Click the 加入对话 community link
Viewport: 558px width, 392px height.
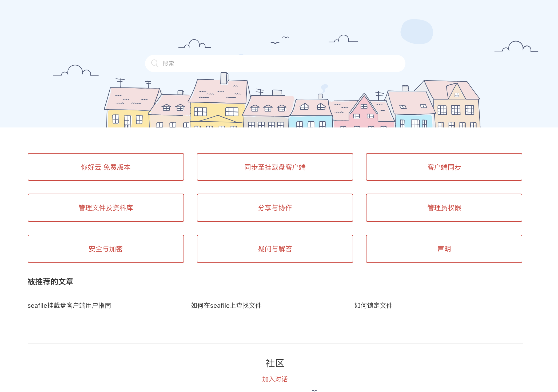coord(275,379)
